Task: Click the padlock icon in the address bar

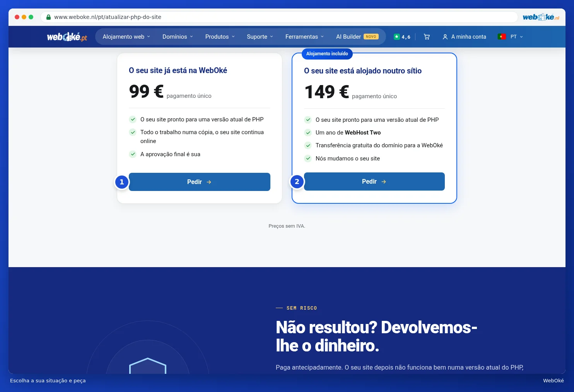Action: tap(48, 17)
